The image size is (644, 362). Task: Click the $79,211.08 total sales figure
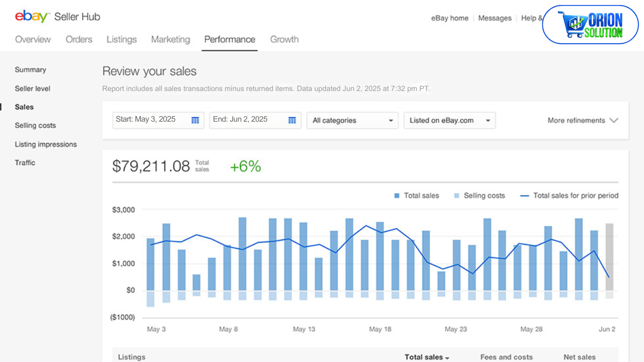[x=151, y=166]
